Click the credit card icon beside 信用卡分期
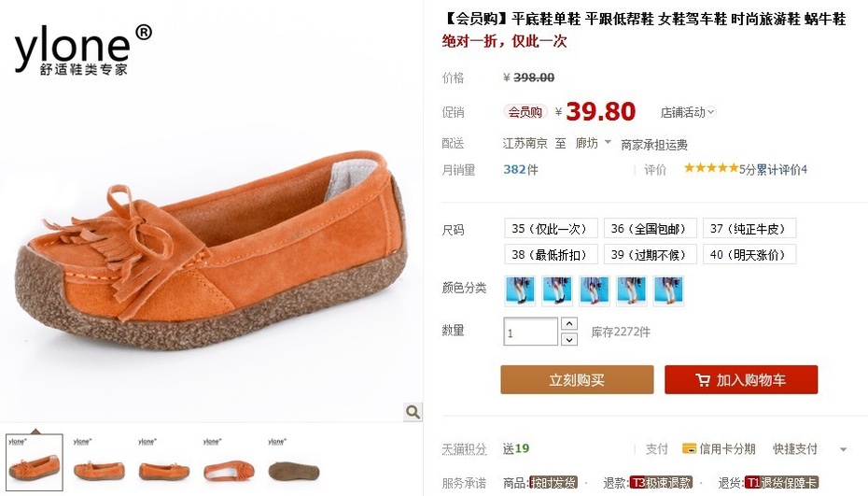 tap(689, 448)
